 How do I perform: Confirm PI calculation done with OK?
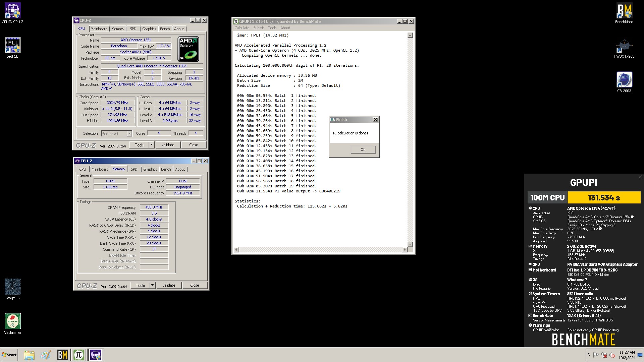click(x=363, y=149)
